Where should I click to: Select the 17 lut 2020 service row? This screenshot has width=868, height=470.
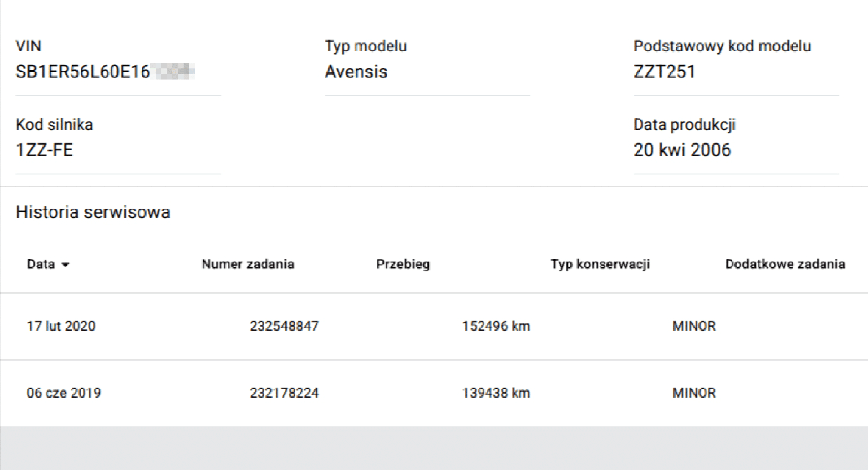(61, 326)
